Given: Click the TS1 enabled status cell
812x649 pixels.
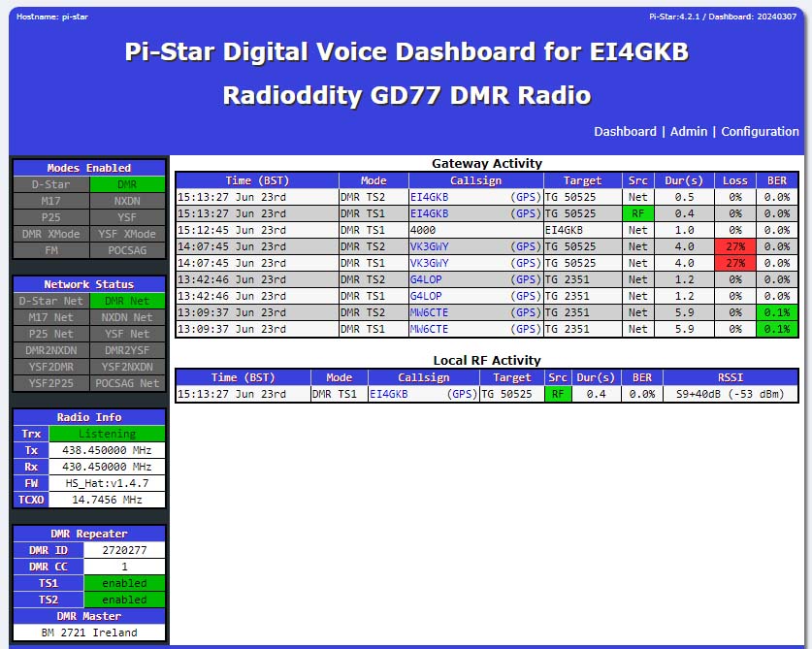Looking at the screenshot, I should click(125, 584).
